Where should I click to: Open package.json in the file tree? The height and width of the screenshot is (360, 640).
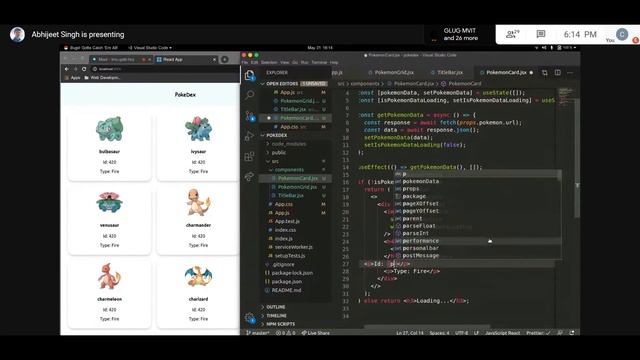point(287,282)
